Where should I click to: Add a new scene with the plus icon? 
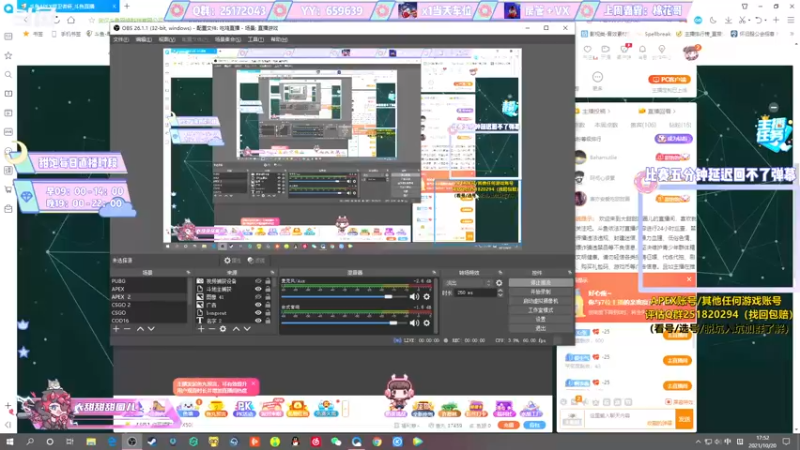tap(116, 329)
